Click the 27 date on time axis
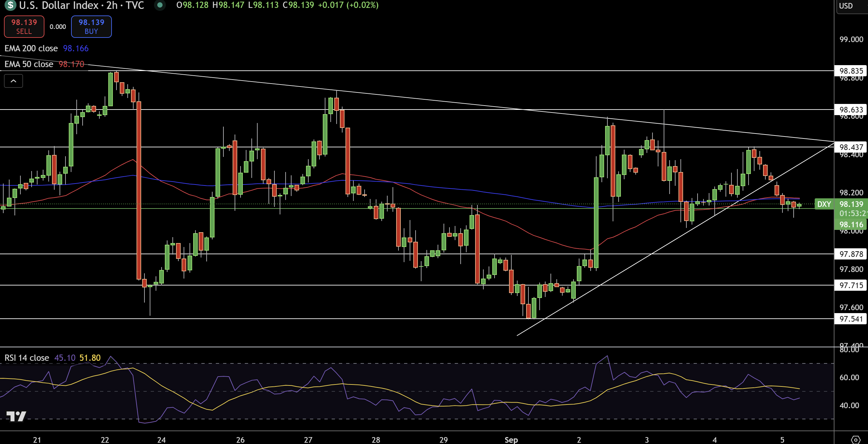The image size is (868, 444). 308,440
